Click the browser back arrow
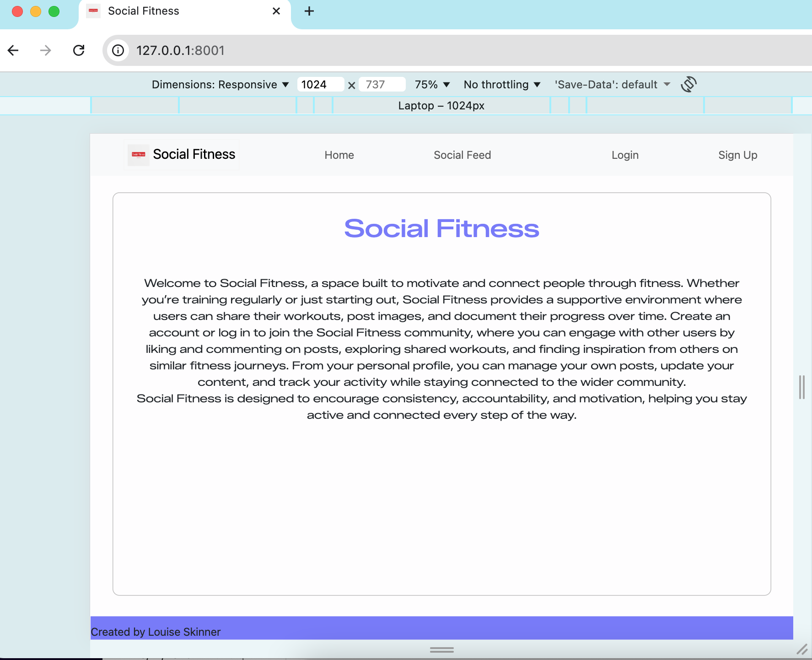 pos(13,50)
